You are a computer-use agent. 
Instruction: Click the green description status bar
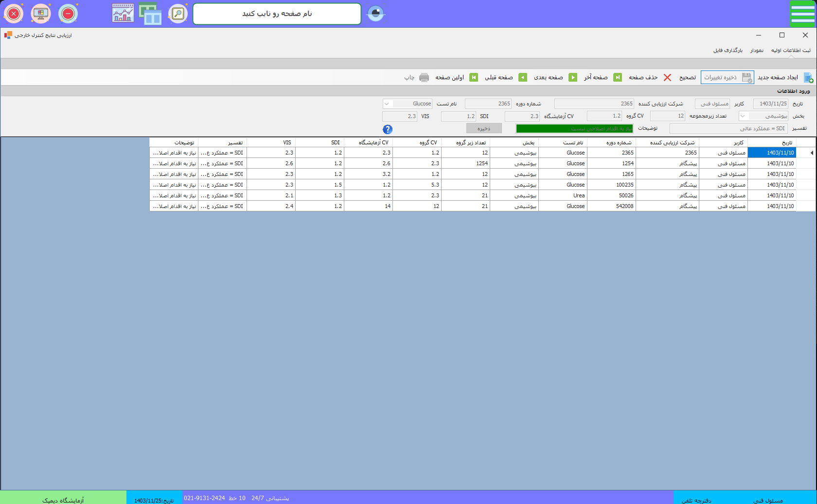coord(574,129)
